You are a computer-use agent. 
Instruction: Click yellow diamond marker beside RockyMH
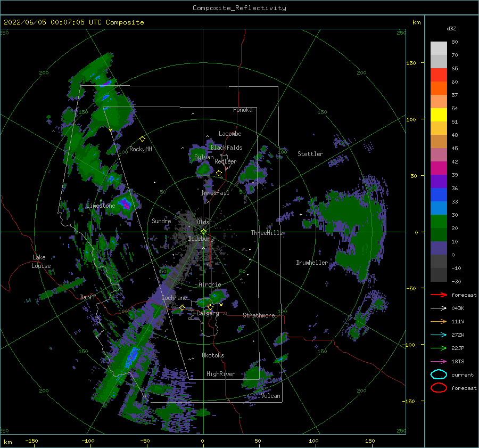click(142, 139)
